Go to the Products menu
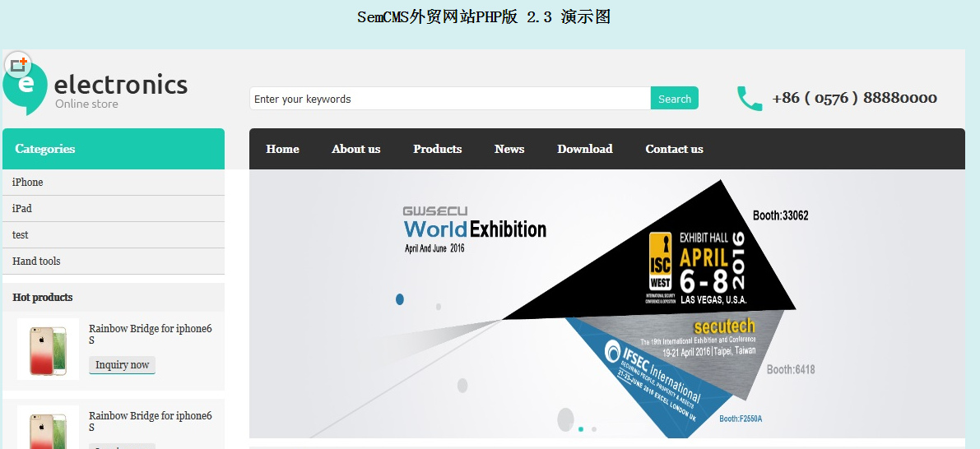Screen dimensions: 980x449 [438, 149]
